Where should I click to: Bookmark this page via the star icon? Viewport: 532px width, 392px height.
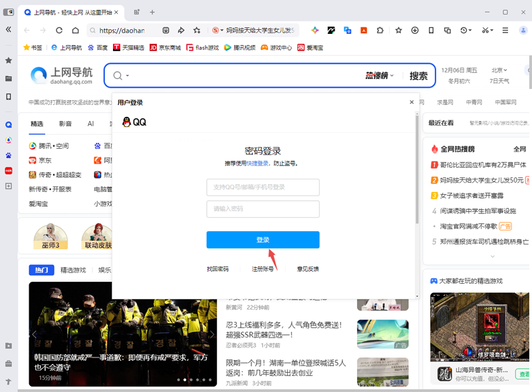tap(398, 31)
